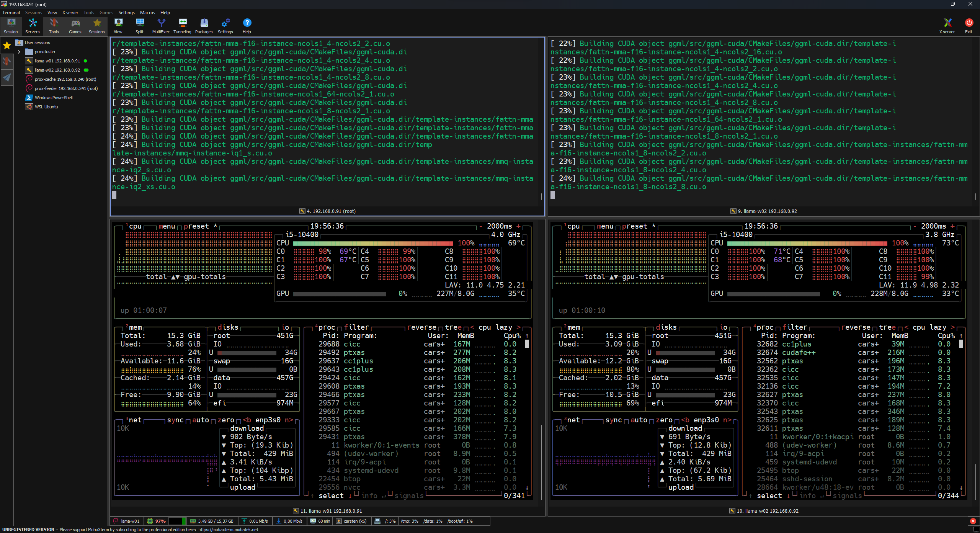Click info in llama-w01 btop proc box
Screen dimensions: 980x533
tap(369, 496)
